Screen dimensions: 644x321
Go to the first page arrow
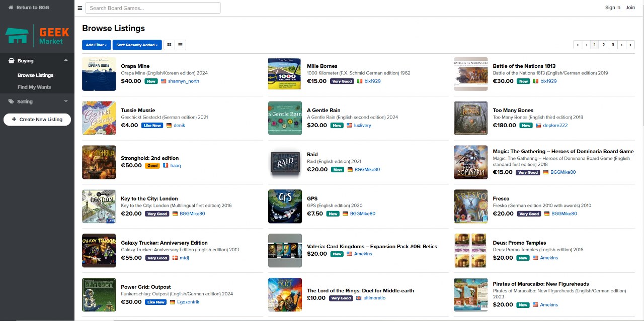(578, 45)
